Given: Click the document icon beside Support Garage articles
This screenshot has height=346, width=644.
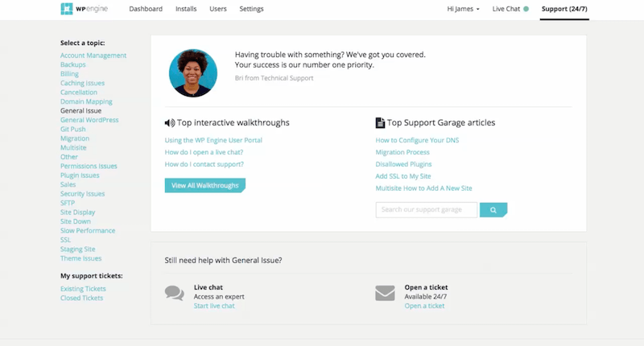Looking at the screenshot, I should [380, 123].
